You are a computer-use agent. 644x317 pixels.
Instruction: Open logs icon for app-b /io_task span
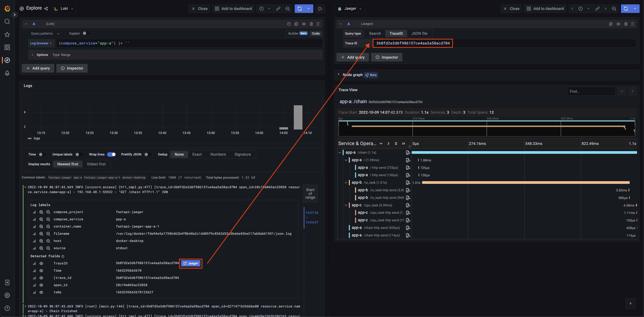(x=408, y=183)
